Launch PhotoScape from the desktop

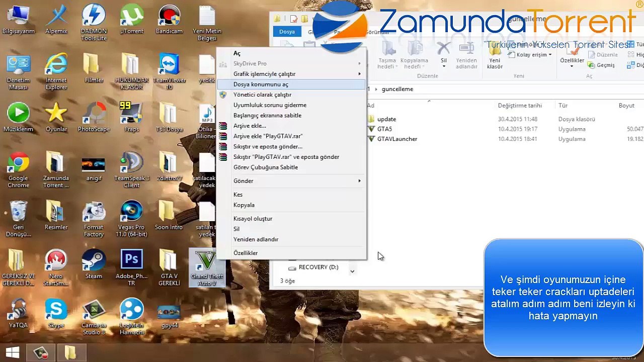[x=94, y=118]
